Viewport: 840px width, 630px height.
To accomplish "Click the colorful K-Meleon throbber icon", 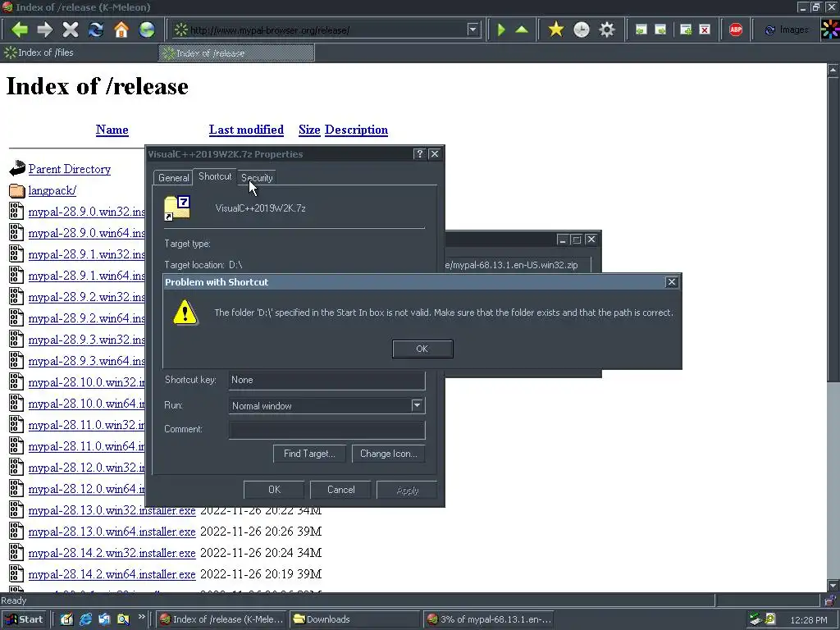I will click(x=830, y=30).
